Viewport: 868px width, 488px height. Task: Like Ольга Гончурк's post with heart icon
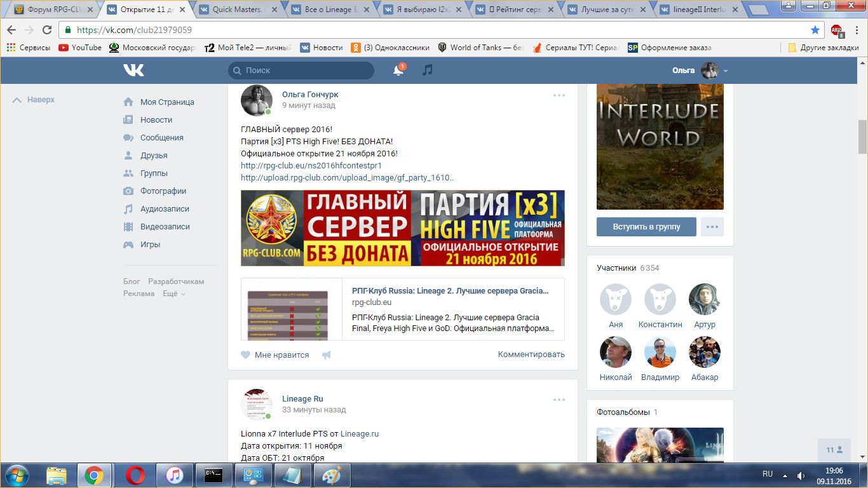click(246, 355)
